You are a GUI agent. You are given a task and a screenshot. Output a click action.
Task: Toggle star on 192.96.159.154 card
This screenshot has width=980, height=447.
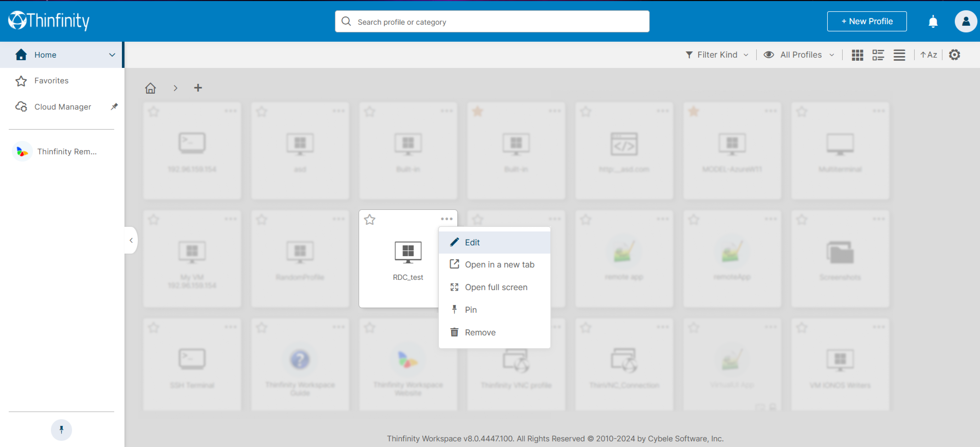click(153, 111)
